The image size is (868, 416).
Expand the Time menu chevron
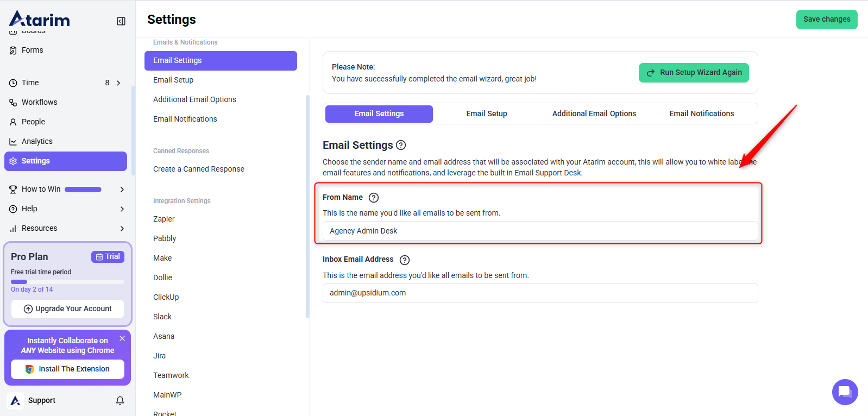pos(118,83)
